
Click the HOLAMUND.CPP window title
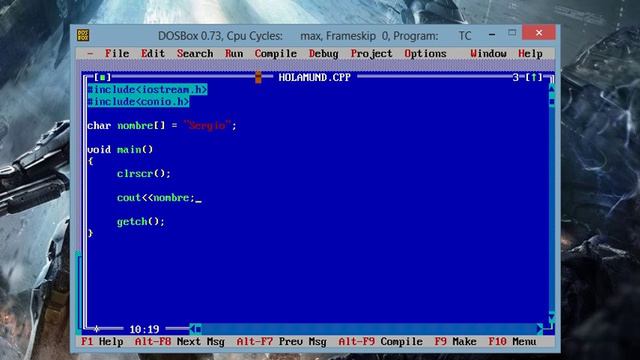click(315, 78)
